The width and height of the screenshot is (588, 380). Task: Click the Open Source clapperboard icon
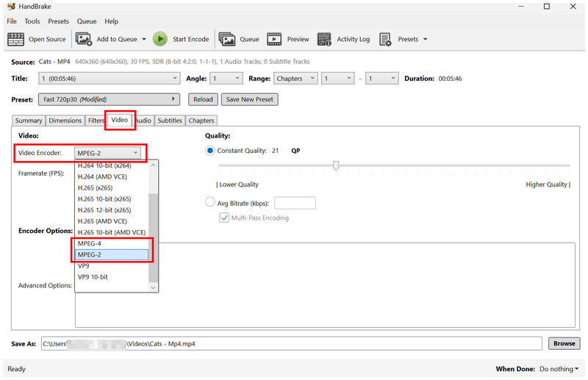click(x=15, y=39)
